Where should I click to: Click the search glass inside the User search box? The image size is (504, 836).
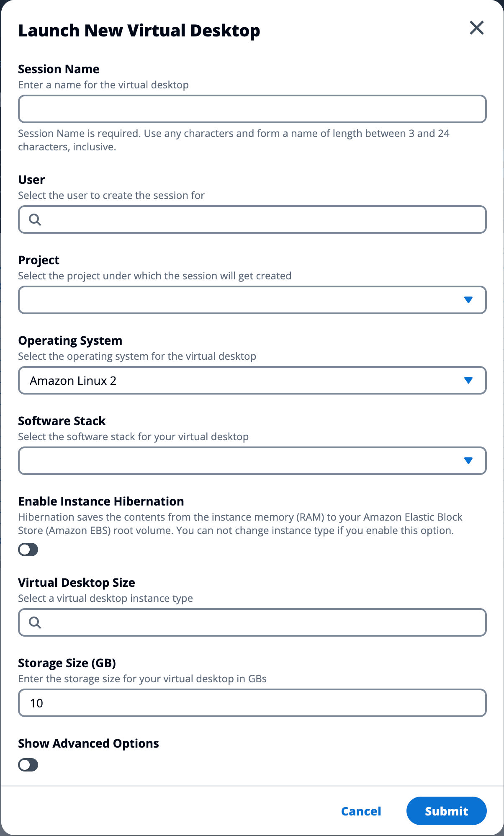pyautogui.click(x=36, y=219)
